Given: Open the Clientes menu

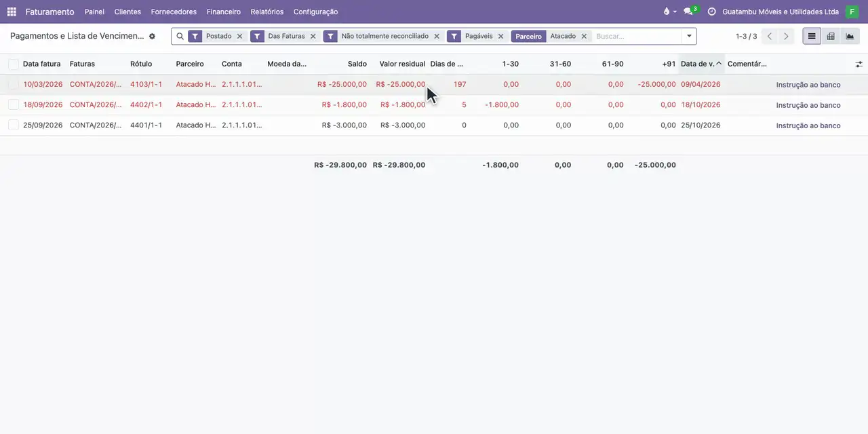Looking at the screenshot, I should tap(127, 12).
